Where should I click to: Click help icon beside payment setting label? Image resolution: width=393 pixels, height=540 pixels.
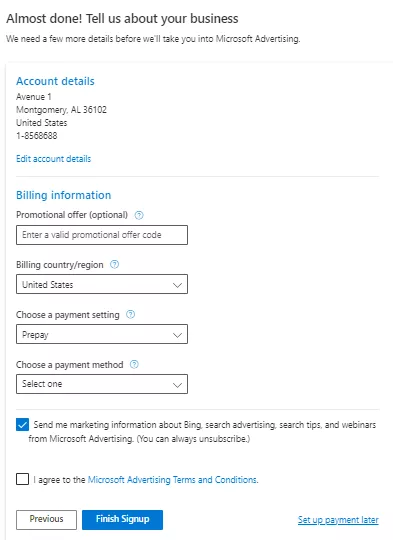(131, 314)
